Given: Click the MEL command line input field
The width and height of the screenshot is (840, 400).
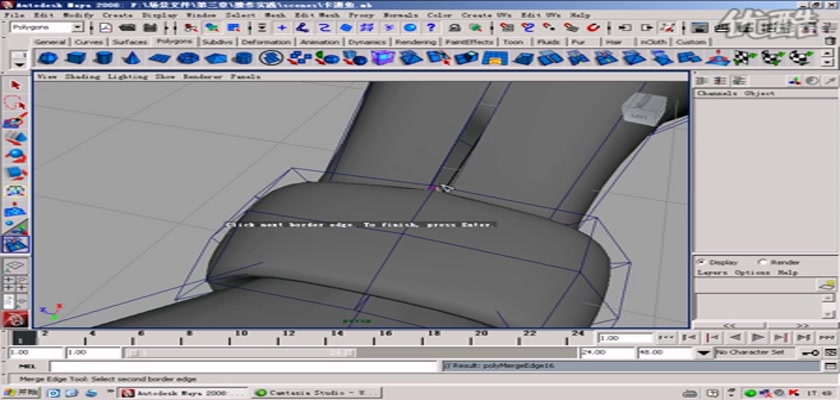Looking at the screenshot, I should click(x=240, y=367).
